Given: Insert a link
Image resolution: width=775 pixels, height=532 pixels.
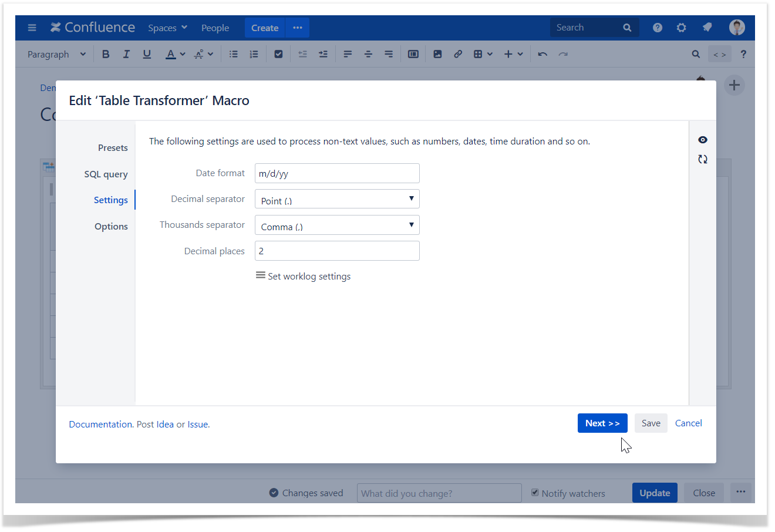Looking at the screenshot, I should [458, 54].
